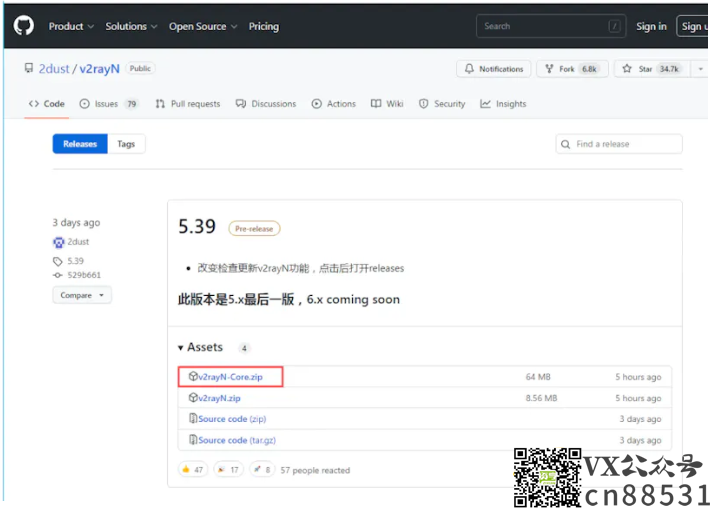This screenshot has height=508, width=713.
Task: Click the bell icon in Notifications
Action: coord(469,69)
